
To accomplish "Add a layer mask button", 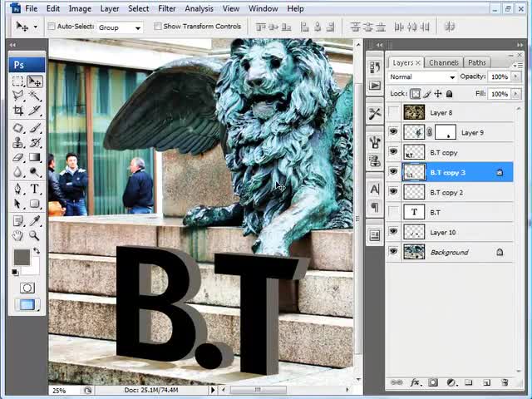I will tap(432, 382).
